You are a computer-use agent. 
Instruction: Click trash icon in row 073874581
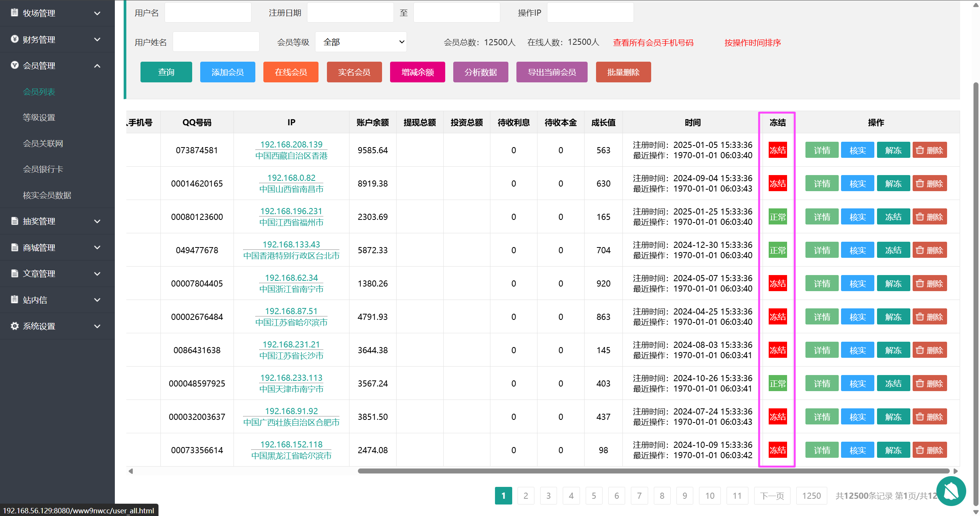(x=920, y=150)
